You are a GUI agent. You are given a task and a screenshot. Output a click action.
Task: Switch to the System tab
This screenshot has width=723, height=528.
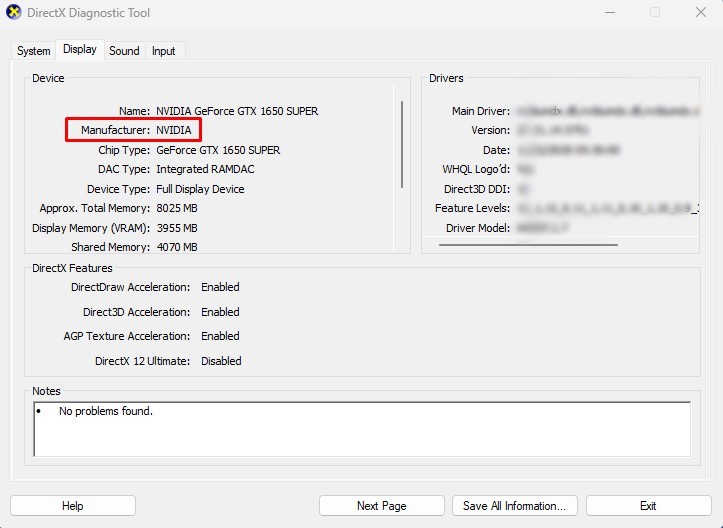33,51
